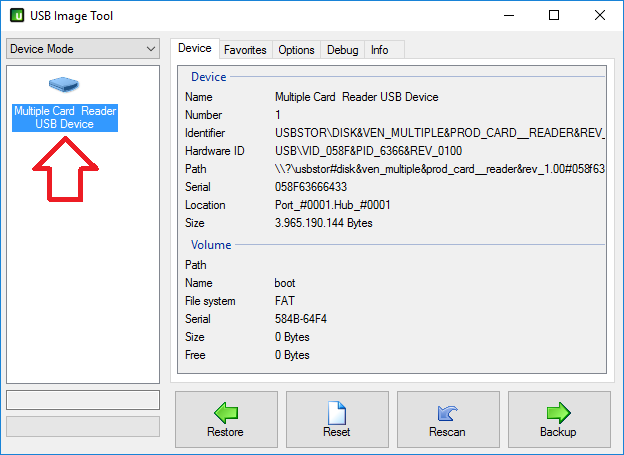
Task: Click the volume Name value boot
Action: point(285,283)
